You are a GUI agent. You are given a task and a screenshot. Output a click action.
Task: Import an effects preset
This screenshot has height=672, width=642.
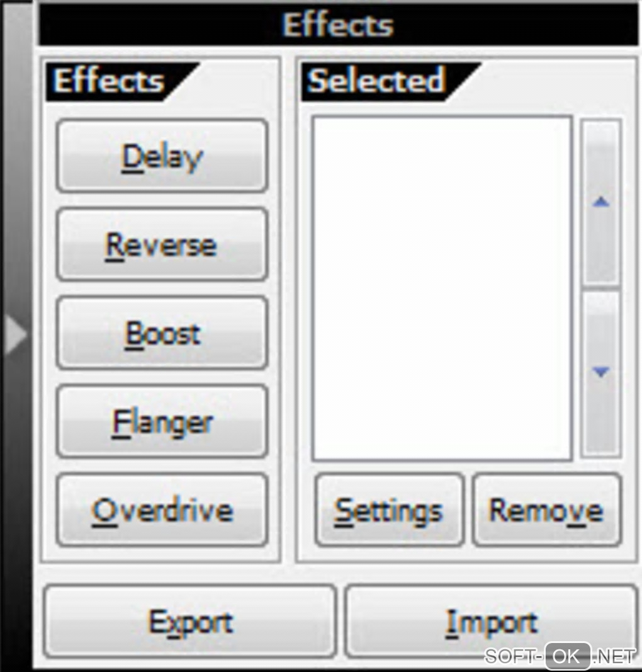(x=491, y=622)
